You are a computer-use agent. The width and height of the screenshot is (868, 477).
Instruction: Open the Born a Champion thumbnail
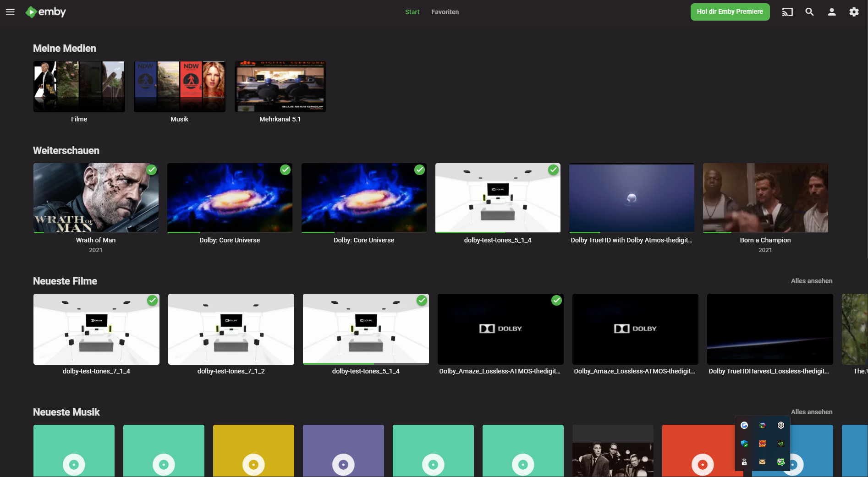765,198
